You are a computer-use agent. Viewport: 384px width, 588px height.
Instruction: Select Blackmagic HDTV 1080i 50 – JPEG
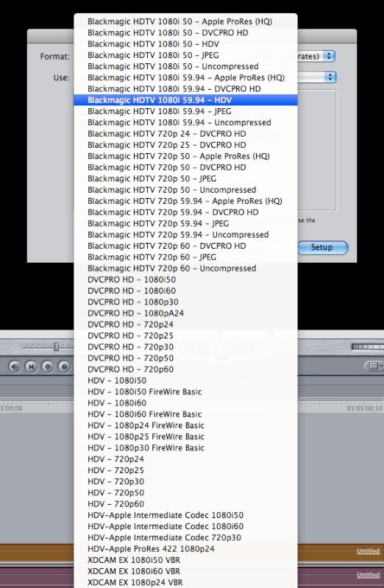[185, 55]
